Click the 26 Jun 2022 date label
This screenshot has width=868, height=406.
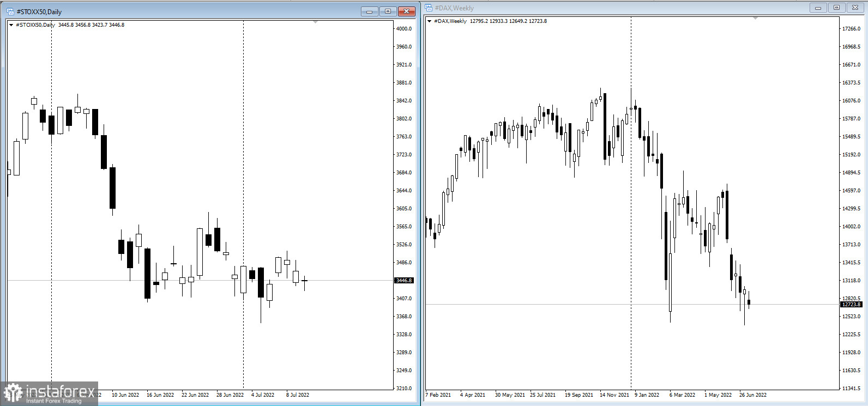point(753,395)
